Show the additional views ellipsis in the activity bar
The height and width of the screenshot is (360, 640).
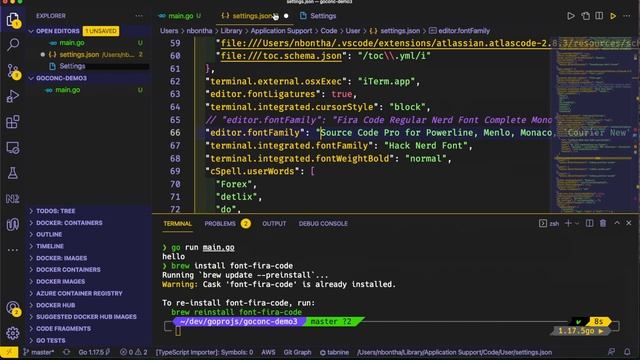point(13,249)
